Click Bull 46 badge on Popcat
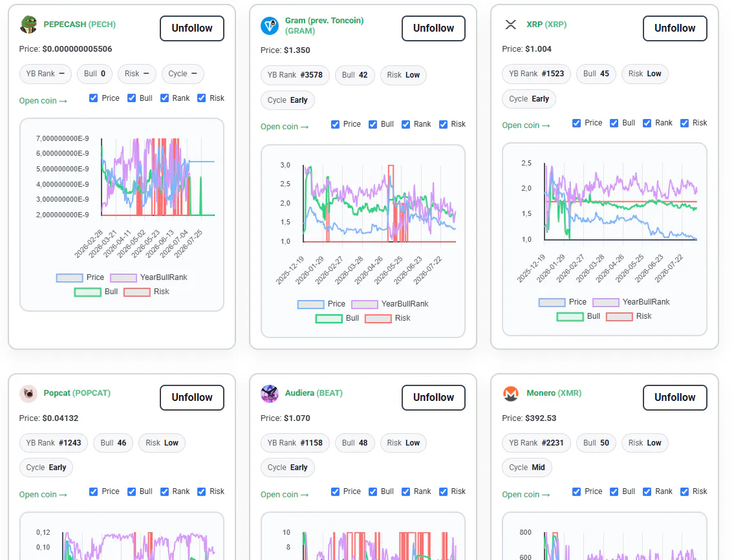This screenshot has width=734, height=560. pos(113,443)
